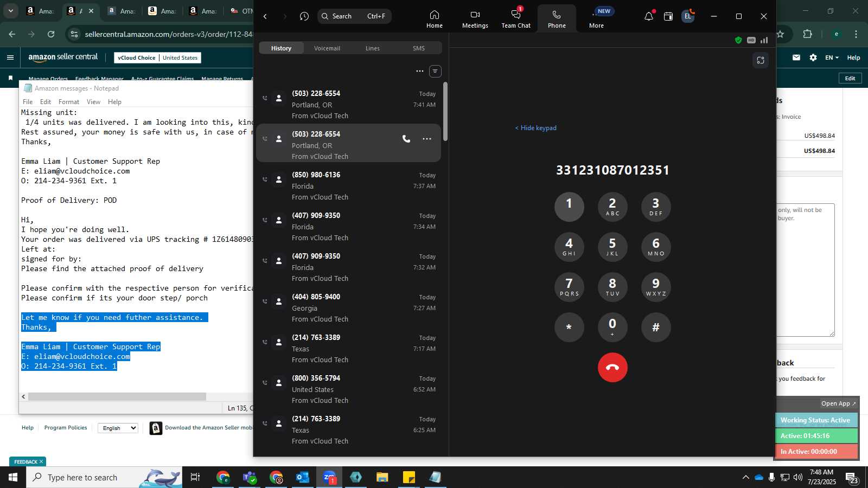Switch to the Lines tab
The height and width of the screenshot is (488, 868).
tap(373, 48)
